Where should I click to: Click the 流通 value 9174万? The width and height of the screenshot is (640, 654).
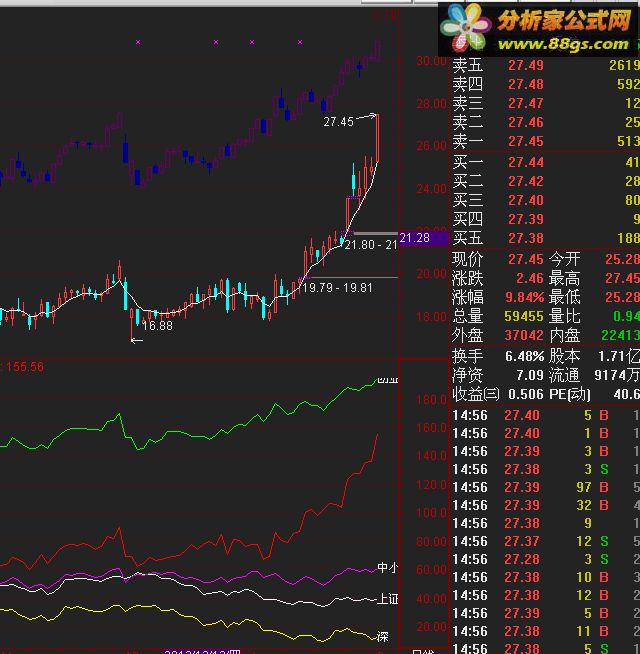point(617,375)
